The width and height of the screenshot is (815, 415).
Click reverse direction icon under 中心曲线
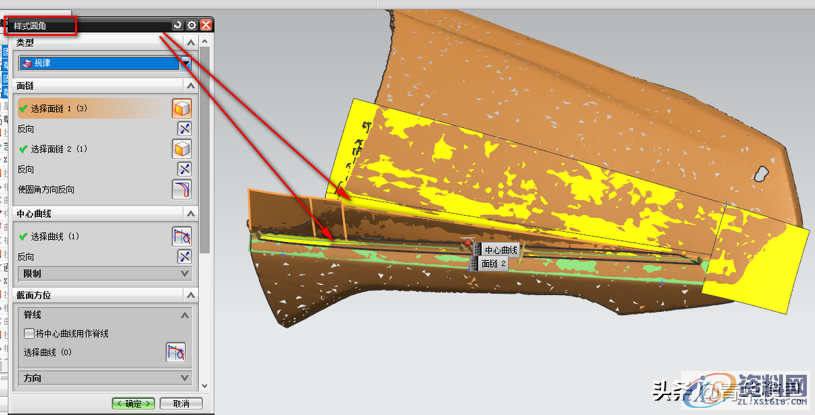pos(183,257)
